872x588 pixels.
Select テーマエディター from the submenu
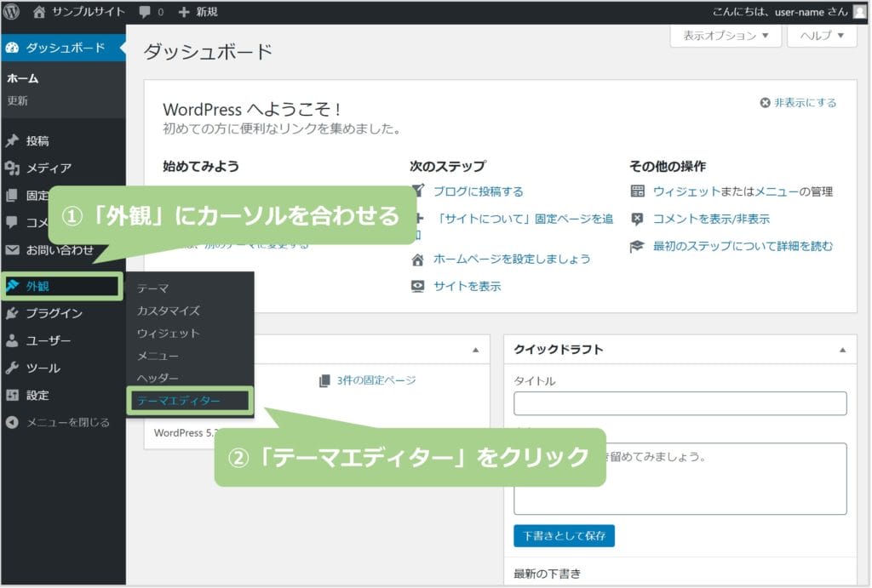(178, 401)
